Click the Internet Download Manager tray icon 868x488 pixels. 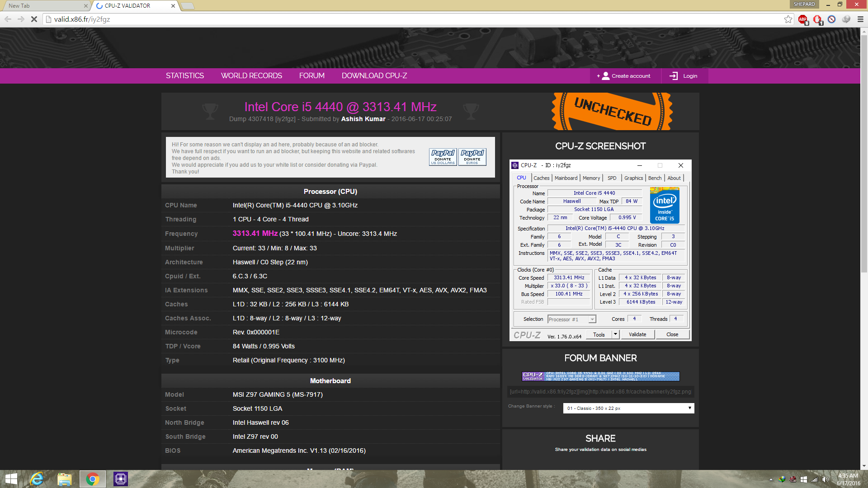pyautogui.click(x=782, y=479)
